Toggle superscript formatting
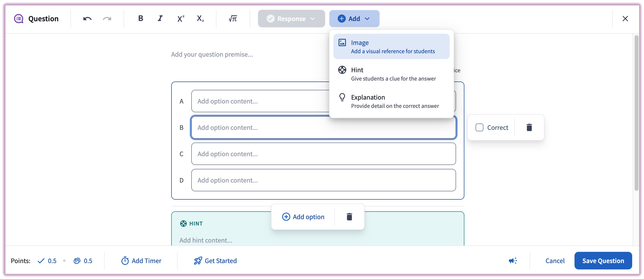This screenshot has width=644, height=279. pos(180,19)
